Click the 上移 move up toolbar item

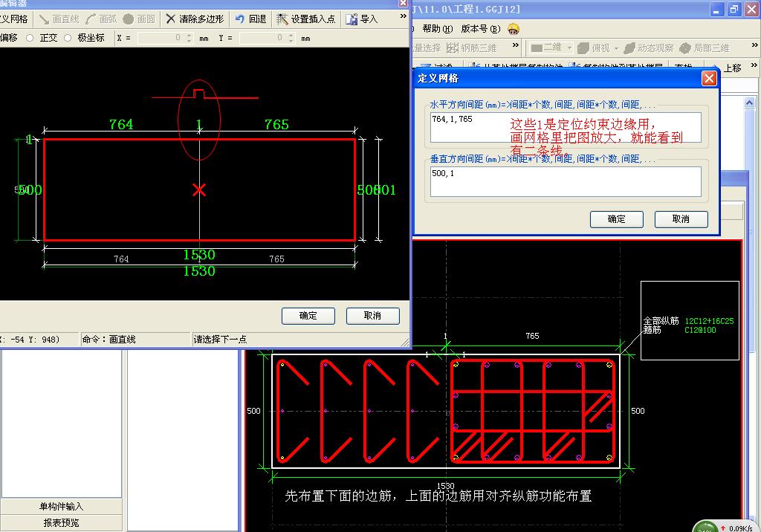(732, 68)
